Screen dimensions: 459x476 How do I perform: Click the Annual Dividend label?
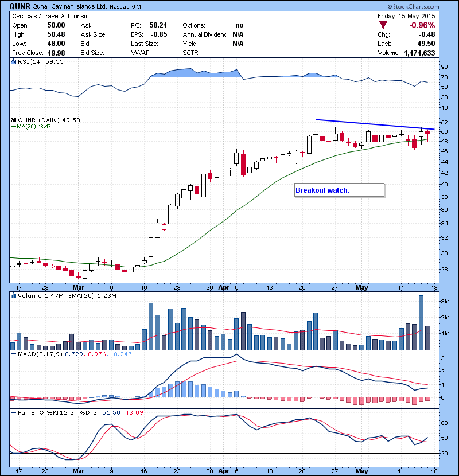pos(205,34)
